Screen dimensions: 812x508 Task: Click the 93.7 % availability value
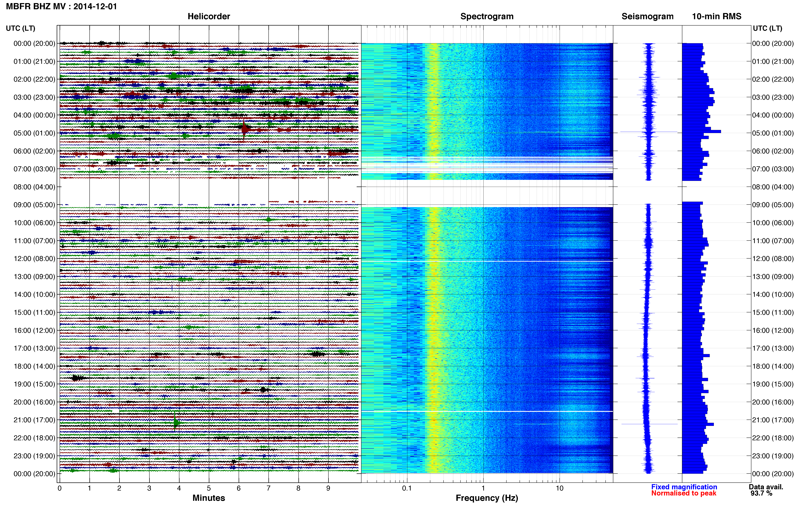[x=762, y=493]
